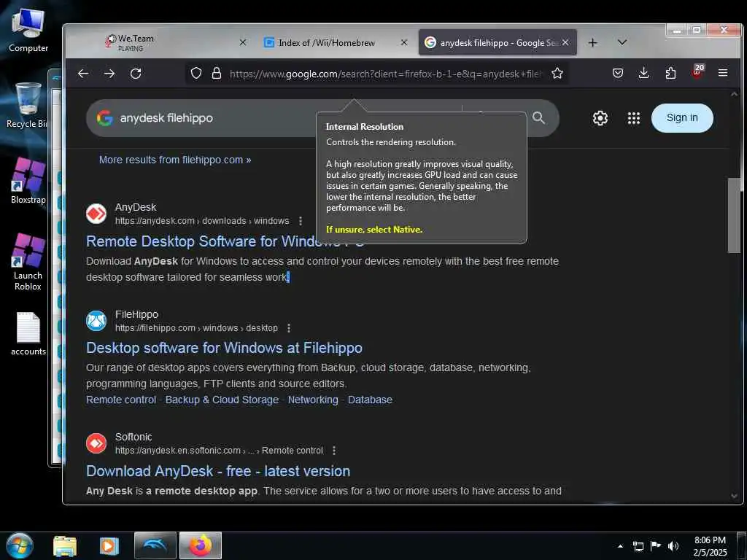Open the Action Center flag icon
The image size is (747, 560).
tap(656, 546)
